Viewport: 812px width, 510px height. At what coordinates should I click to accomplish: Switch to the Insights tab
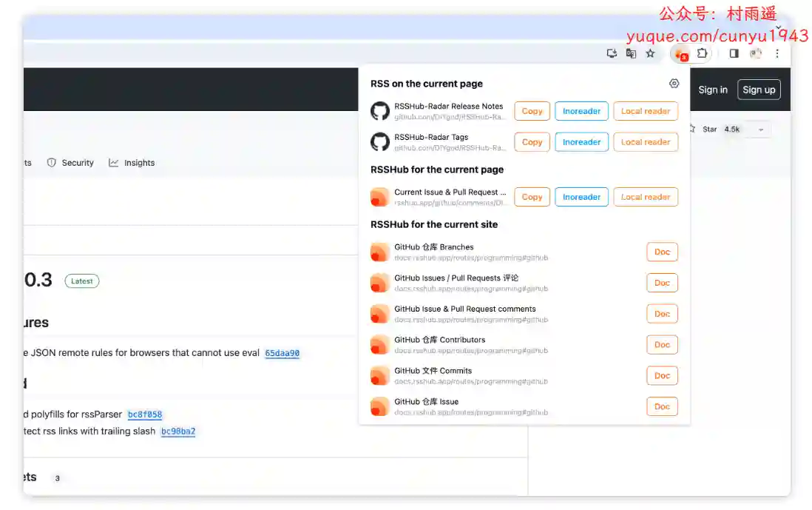[x=132, y=163]
